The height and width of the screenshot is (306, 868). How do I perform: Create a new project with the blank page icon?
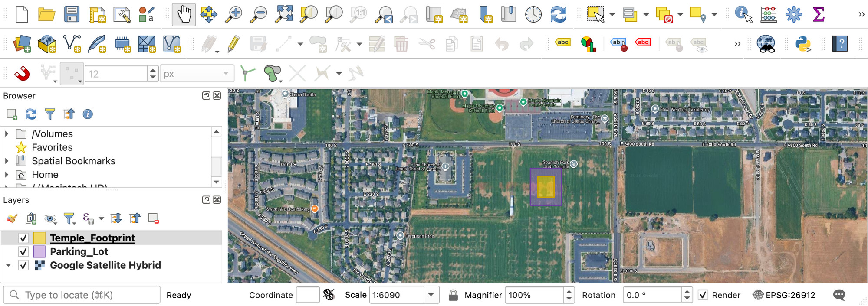[22, 14]
